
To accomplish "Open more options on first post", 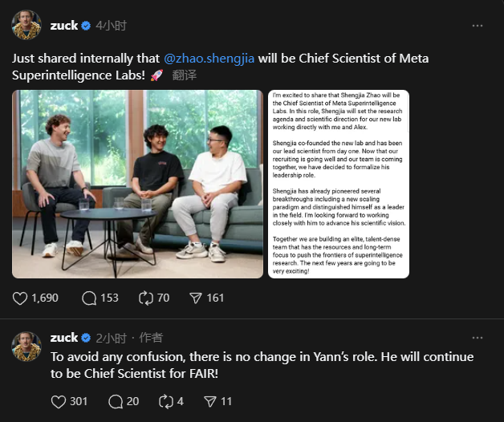I will 478,26.
